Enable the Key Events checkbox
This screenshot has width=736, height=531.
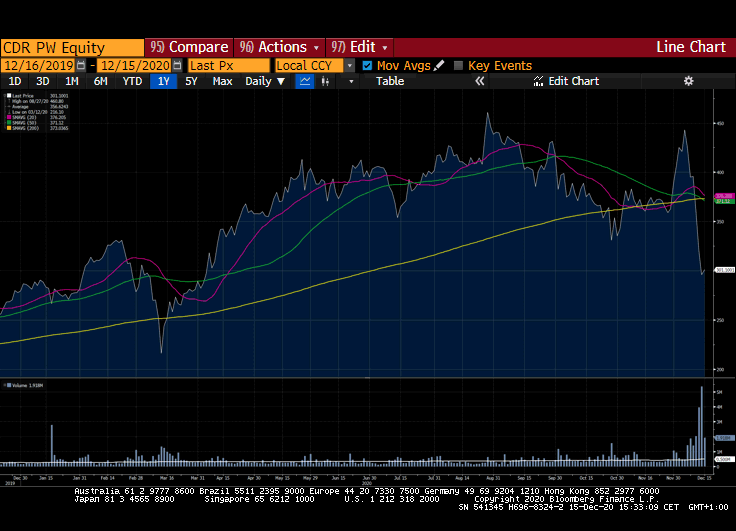(x=458, y=65)
